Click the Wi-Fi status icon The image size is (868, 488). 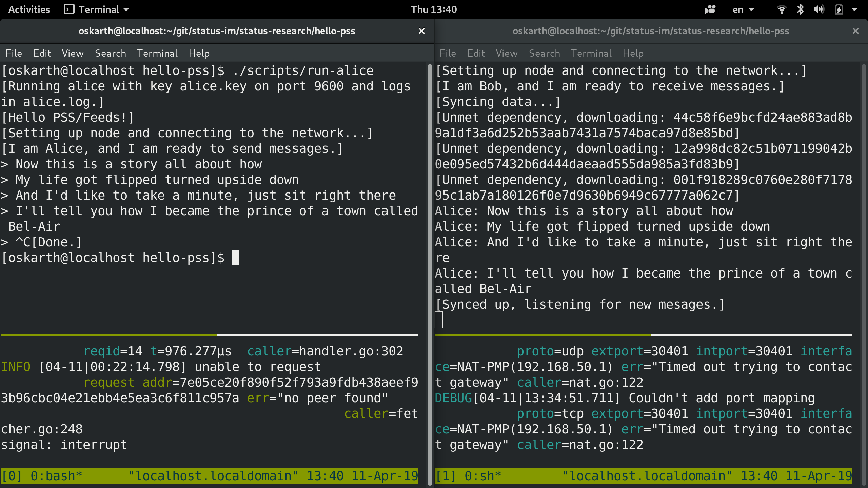(x=782, y=9)
